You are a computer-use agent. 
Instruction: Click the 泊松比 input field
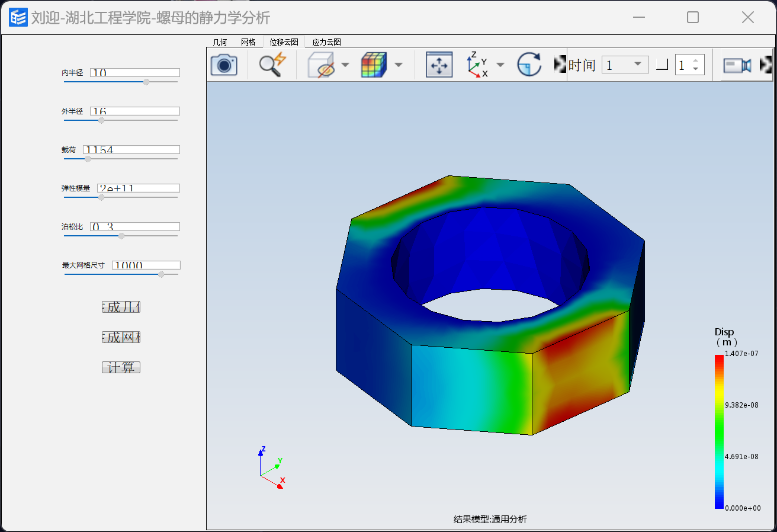[x=135, y=226]
